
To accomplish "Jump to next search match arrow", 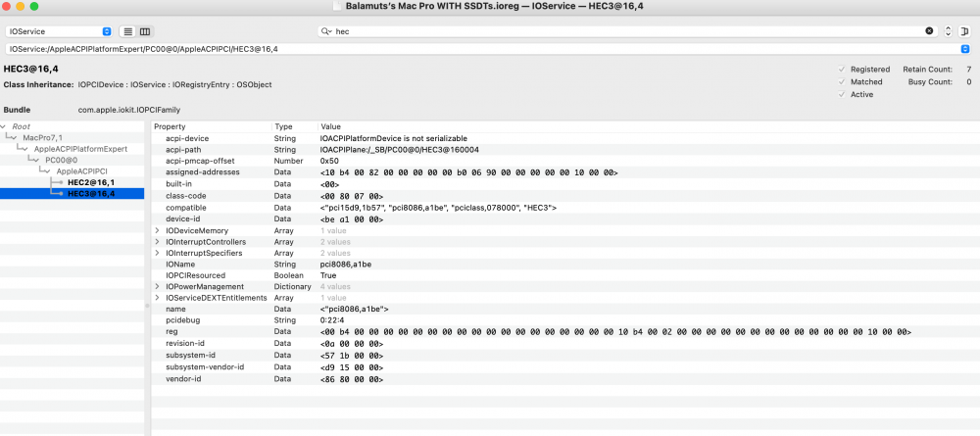I will [948, 34].
